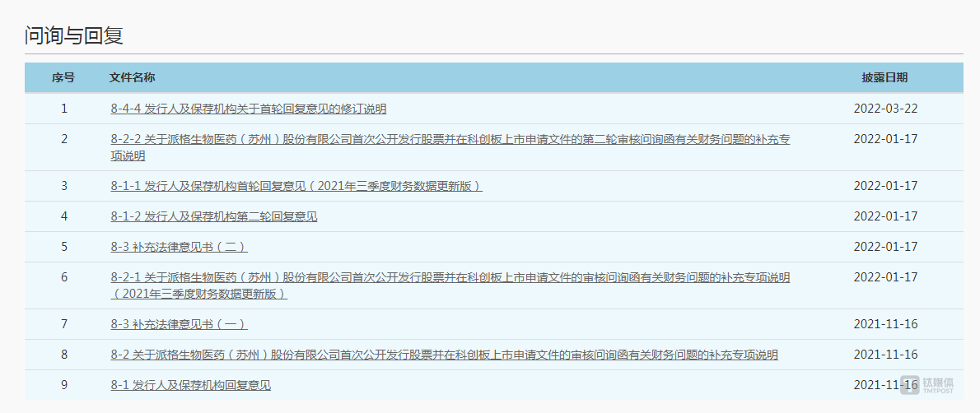
Task: Open 8-3 补充法律意见书（一）
Action: tap(179, 324)
